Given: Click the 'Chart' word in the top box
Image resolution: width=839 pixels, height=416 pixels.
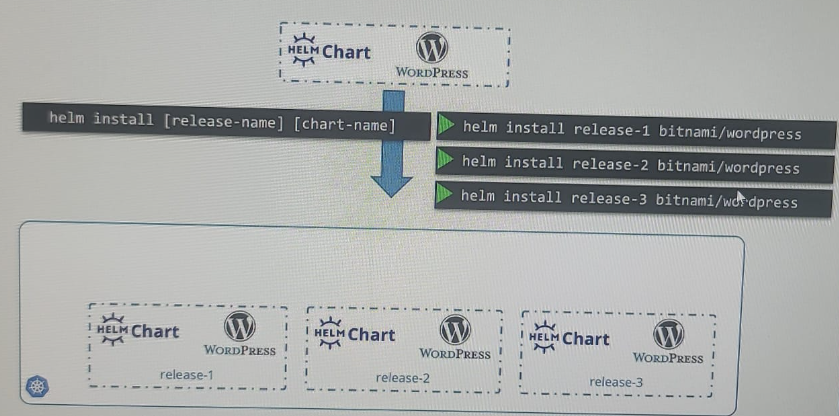Looking at the screenshot, I should [346, 52].
